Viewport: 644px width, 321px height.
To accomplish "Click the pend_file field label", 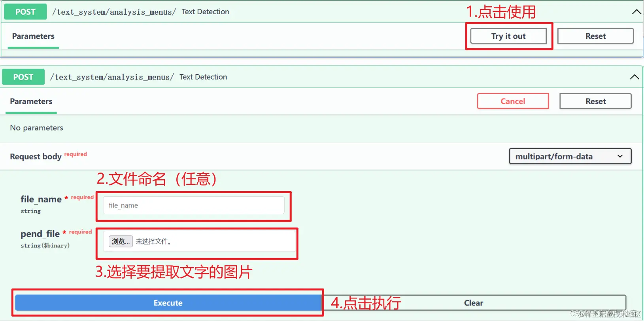I will (40, 234).
